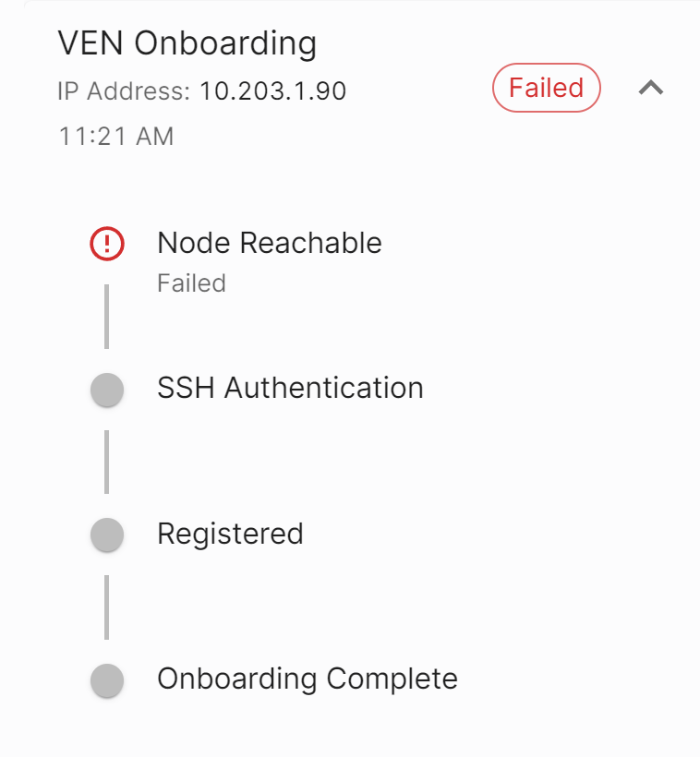Click the gray SSH Authentication step circle

(107, 389)
